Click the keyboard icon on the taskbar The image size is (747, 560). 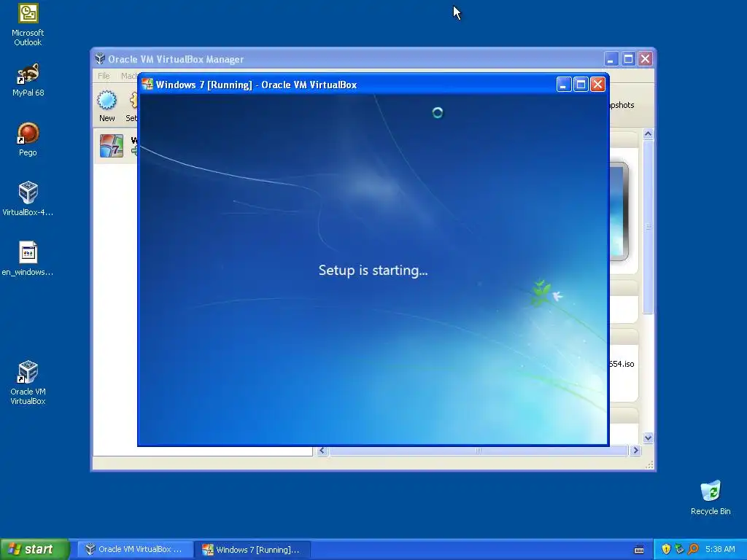[639, 550]
